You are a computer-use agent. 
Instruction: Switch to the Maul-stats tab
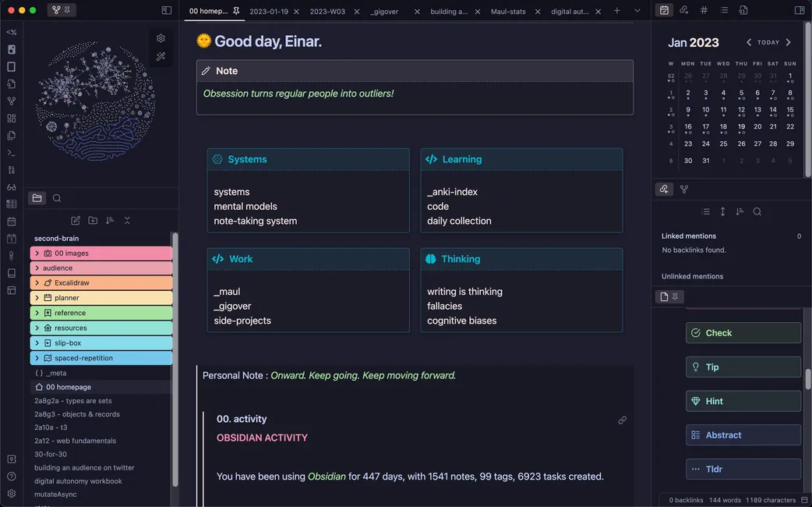coord(510,12)
